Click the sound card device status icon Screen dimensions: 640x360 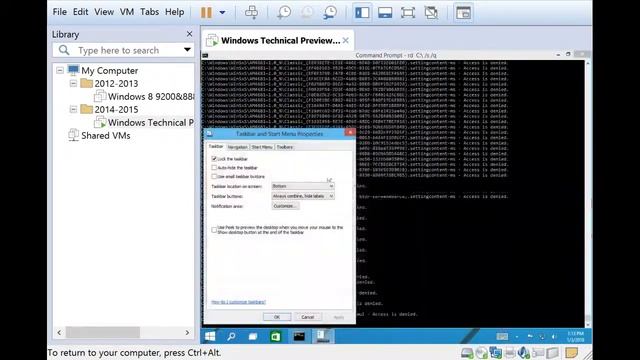[x=524, y=353]
